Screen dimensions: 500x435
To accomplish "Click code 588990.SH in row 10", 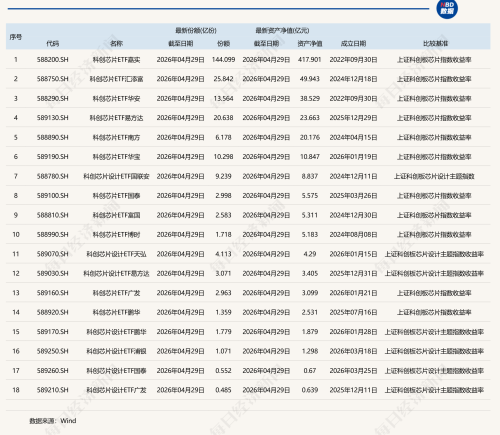I will (x=53, y=235).
